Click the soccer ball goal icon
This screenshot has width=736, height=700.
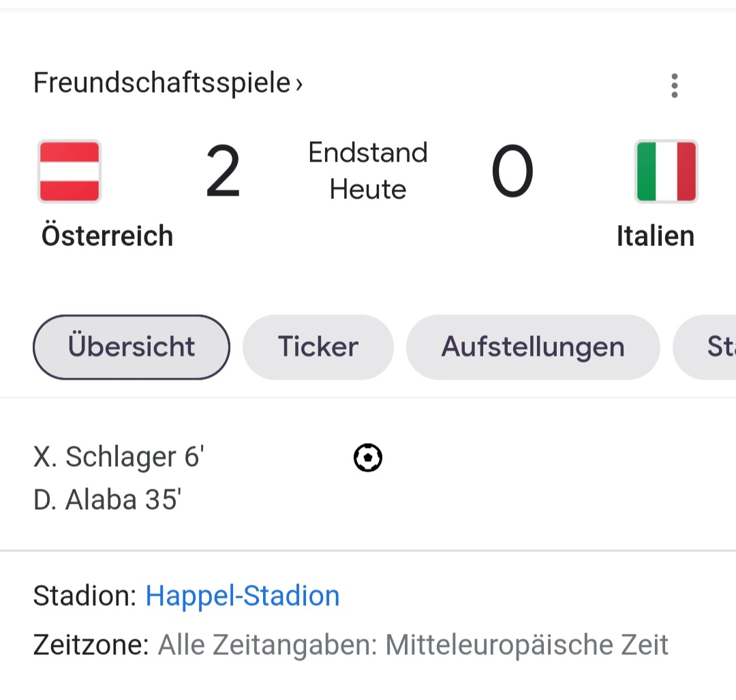pos(368,457)
